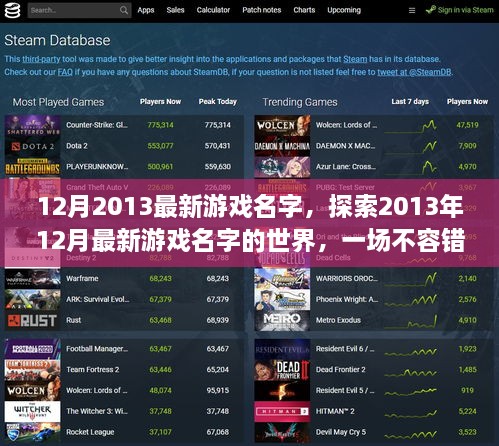This screenshot has height=446, width=499.
Task: Open Dead Frontier 2 game name
Action: click(341, 369)
